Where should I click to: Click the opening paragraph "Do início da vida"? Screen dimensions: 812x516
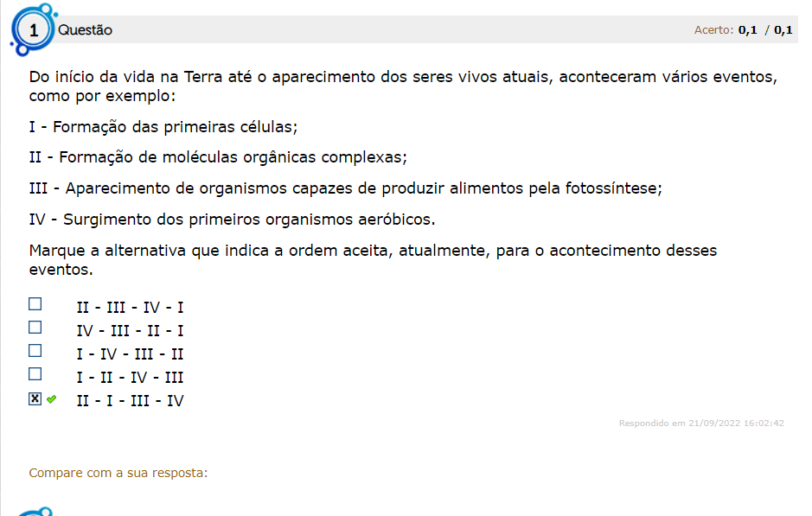click(x=403, y=85)
